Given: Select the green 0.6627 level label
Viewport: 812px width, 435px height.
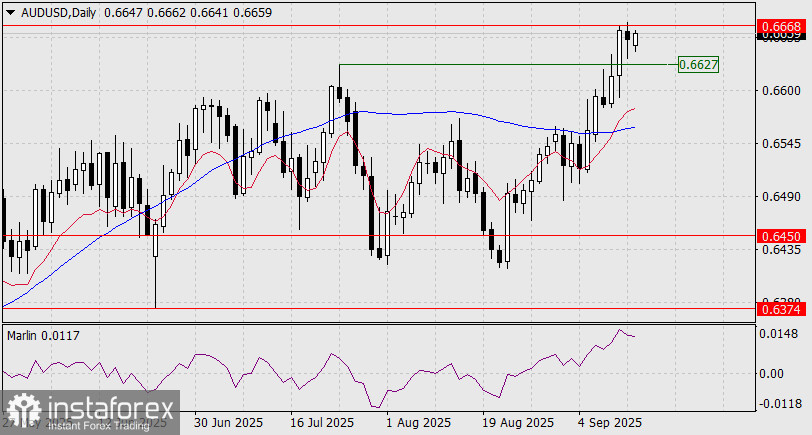Looking at the screenshot, I should coord(698,65).
